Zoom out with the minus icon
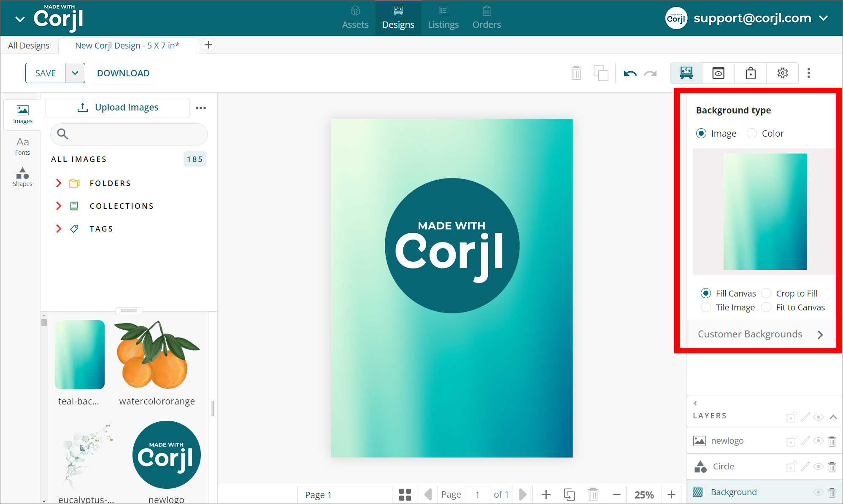 (x=616, y=494)
